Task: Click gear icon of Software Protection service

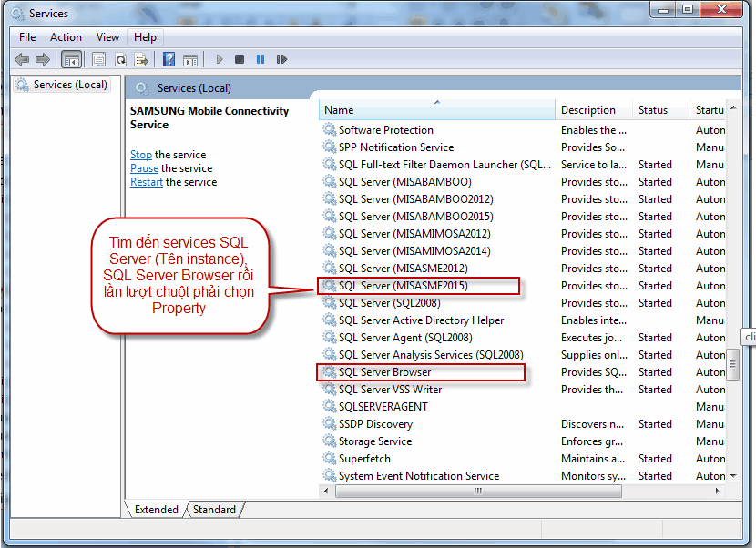Action: click(330, 129)
